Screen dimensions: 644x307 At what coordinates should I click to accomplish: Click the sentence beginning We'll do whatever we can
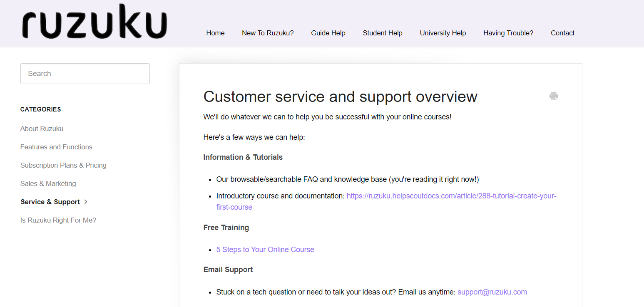[327, 117]
